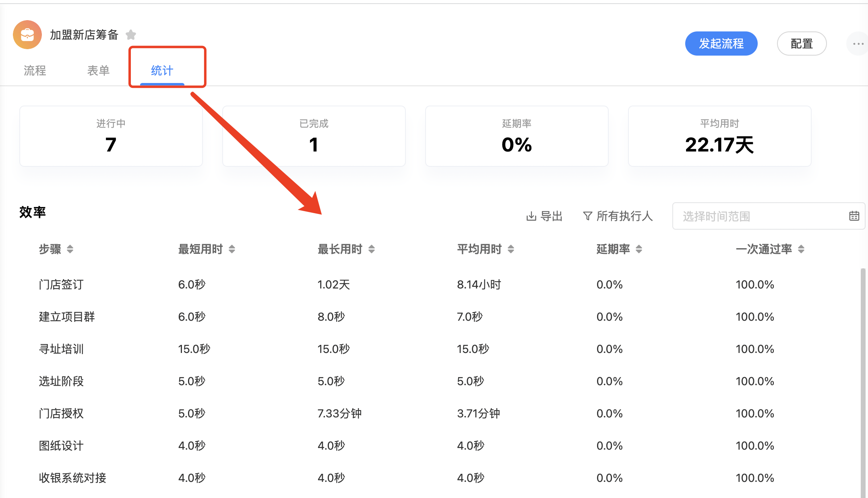Sort by 最短用时 column arrows
The image size is (868, 498).
point(232,249)
